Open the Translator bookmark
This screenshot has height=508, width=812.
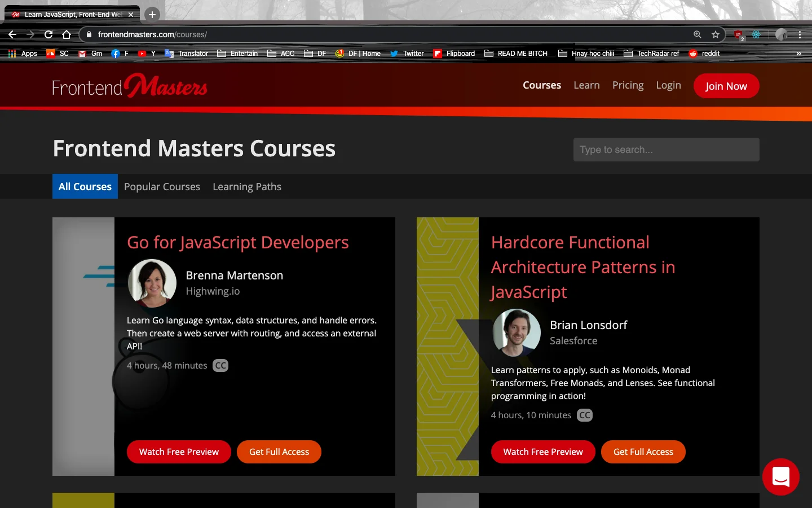point(186,54)
